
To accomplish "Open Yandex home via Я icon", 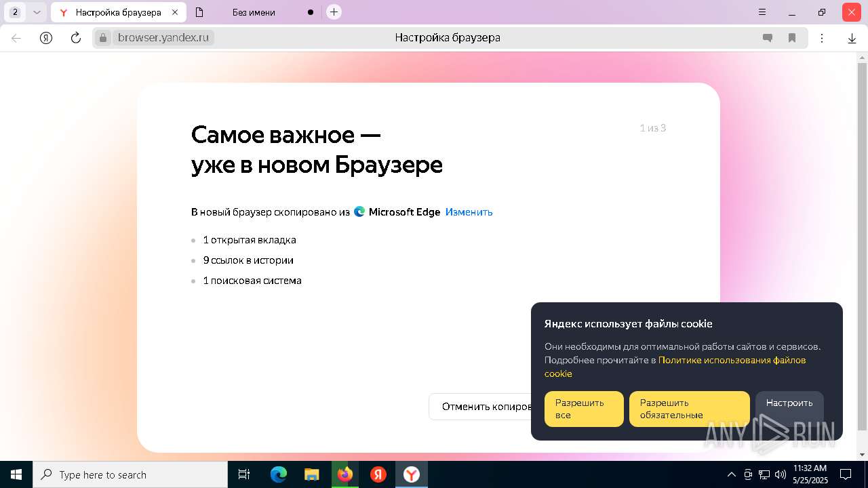I will (46, 38).
